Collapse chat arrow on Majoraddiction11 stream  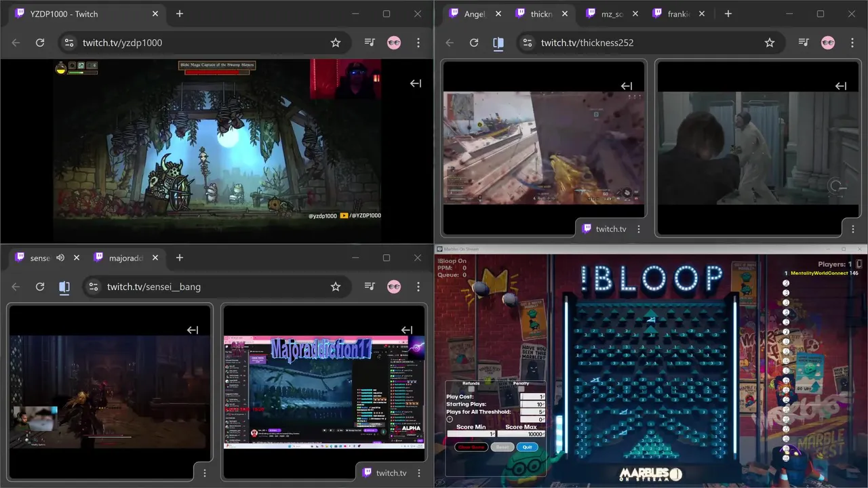407,330
